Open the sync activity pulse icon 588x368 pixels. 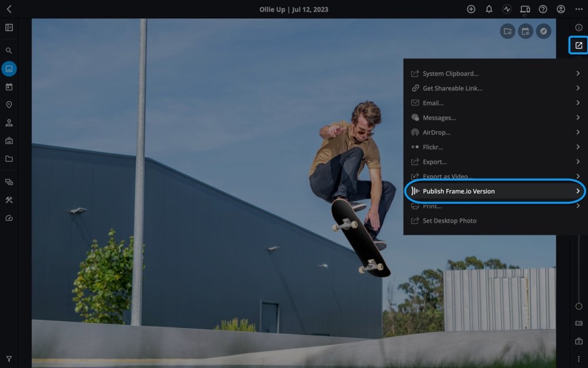click(507, 9)
